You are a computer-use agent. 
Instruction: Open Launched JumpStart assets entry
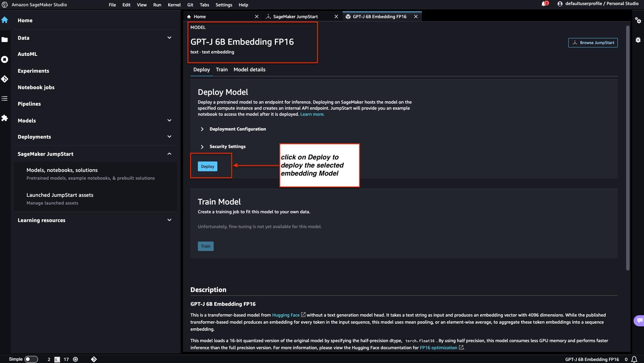(x=96, y=199)
